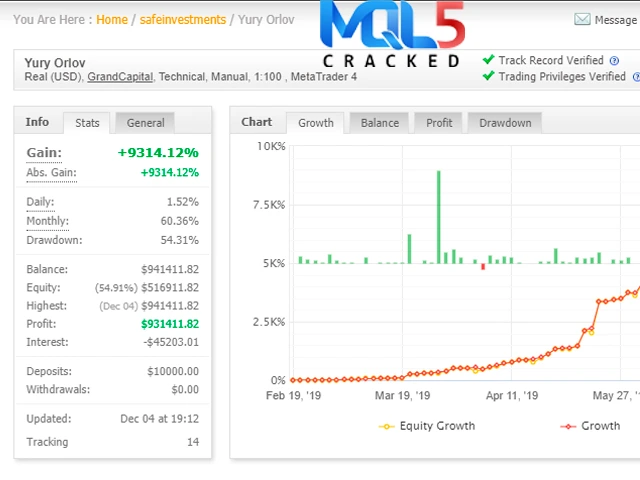
Task: Click the Track Record Verified green checkmark
Action: (488, 60)
